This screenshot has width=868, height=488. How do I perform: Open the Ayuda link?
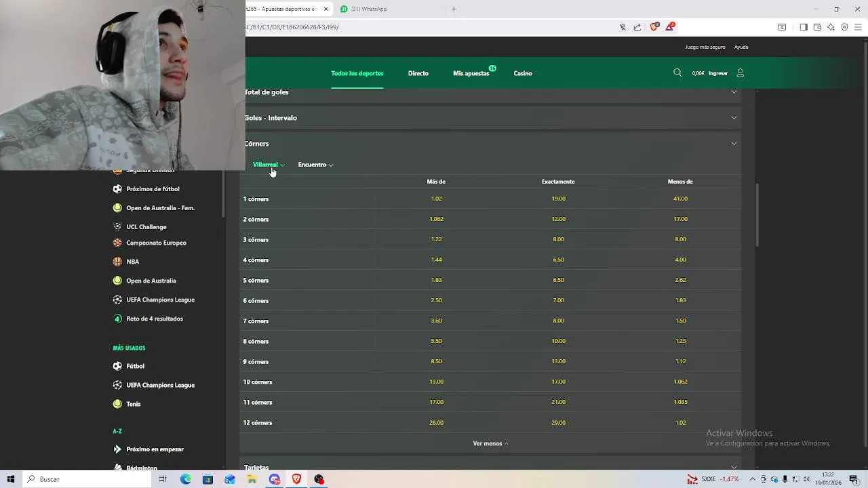(x=741, y=47)
